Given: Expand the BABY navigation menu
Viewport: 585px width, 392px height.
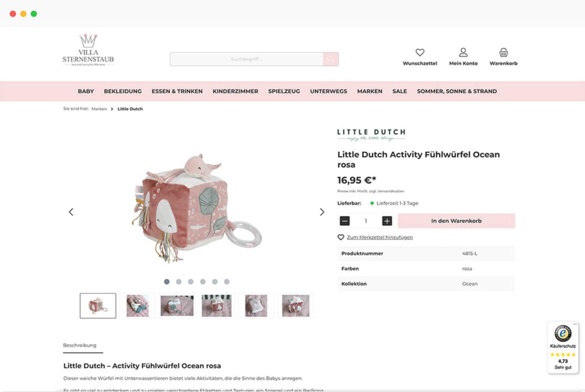Looking at the screenshot, I should pos(86,91).
